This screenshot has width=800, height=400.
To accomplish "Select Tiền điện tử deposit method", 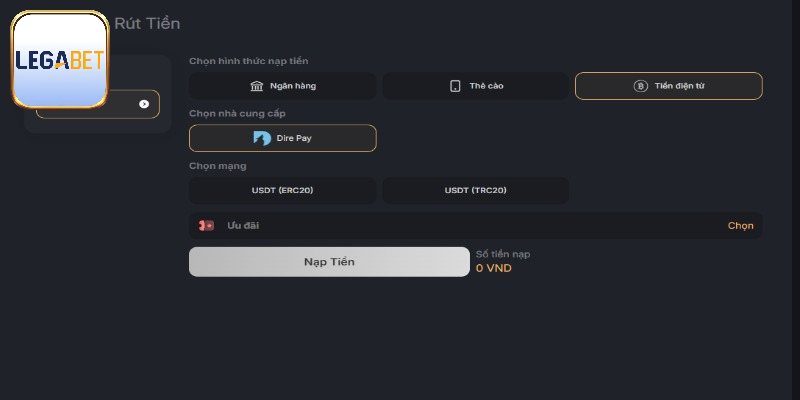I will (669, 86).
